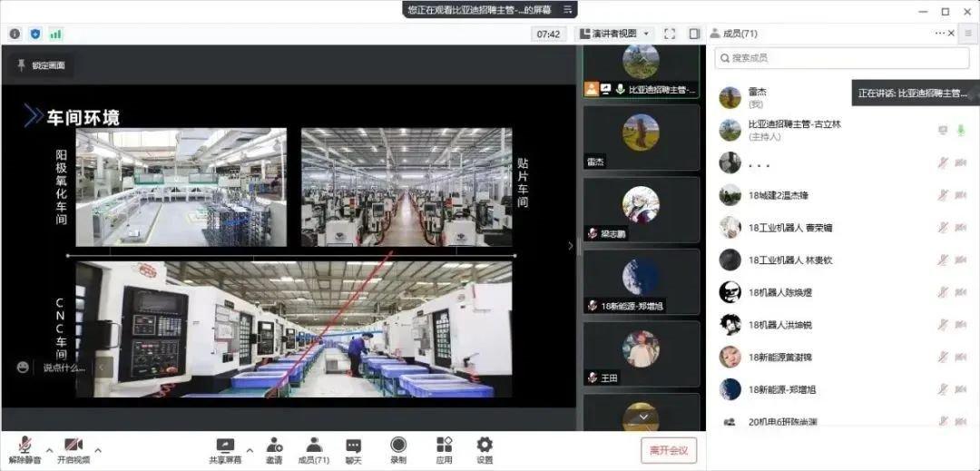Click the 正在讲话 speaking tooltip
The image size is (980, 471).
point(916,93)
